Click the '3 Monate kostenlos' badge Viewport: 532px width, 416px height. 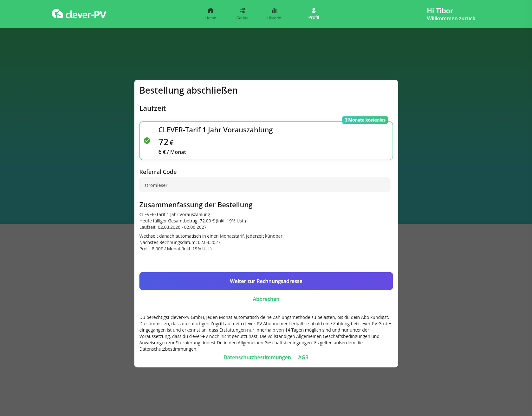point(365,120)
